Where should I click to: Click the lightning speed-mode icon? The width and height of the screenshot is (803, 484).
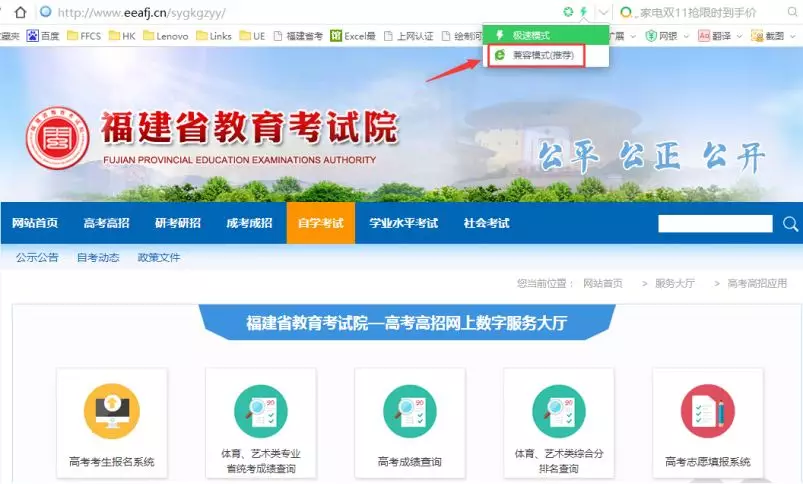(x=583, y=12)
